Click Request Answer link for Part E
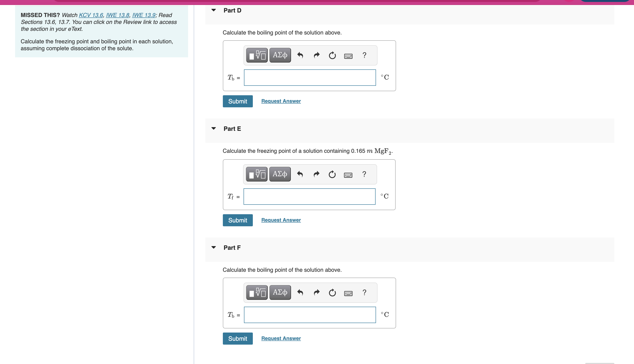Viewport: 634px width, 364px height. coord(281,220)
